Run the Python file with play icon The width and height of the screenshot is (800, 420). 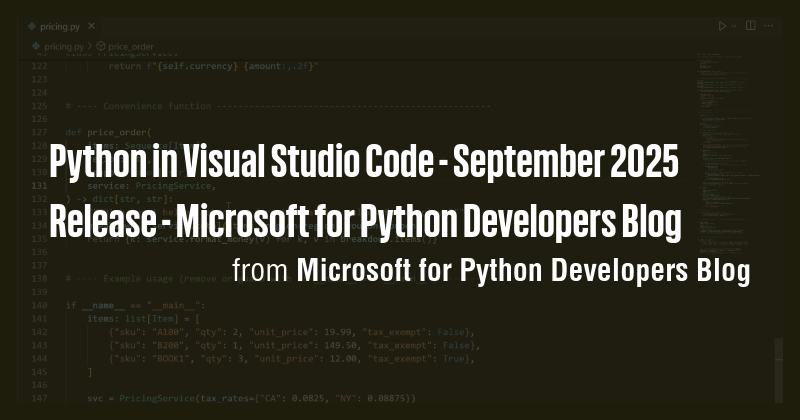(x=722, y=26)
